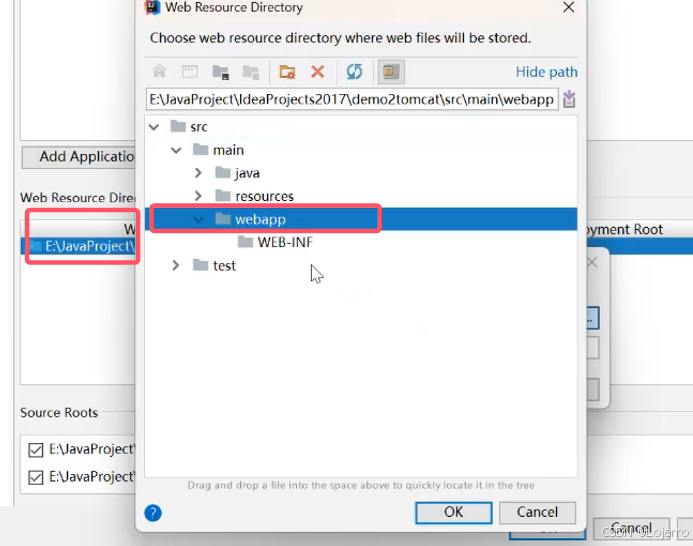Expand the test folder node
Viewport: 693px width, 546px height.
176,265
